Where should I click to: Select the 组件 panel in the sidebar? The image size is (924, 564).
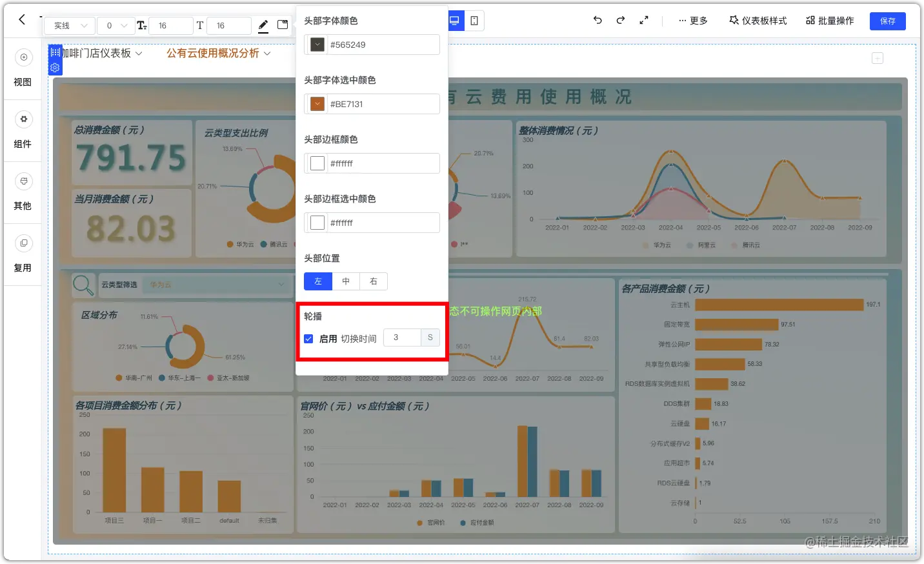[x=23, y=130]
